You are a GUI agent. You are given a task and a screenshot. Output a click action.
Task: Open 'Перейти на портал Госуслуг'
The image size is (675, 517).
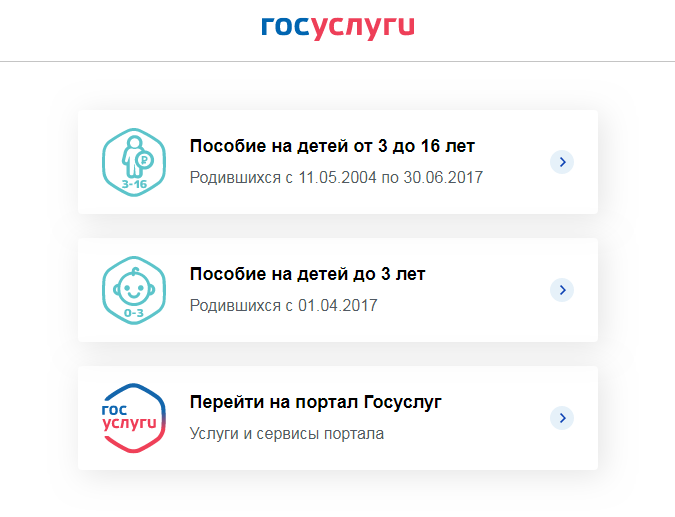[316, 402]
